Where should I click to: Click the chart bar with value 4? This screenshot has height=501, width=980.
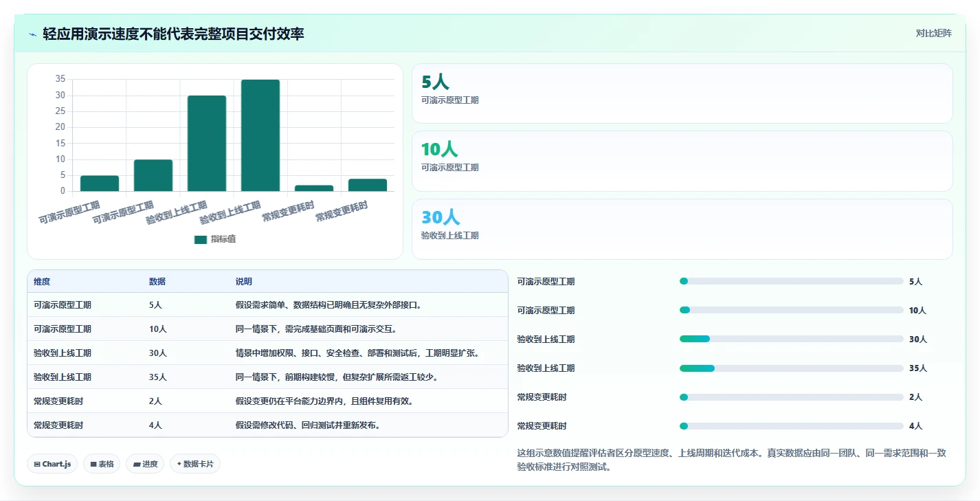(x=368, y=185)
